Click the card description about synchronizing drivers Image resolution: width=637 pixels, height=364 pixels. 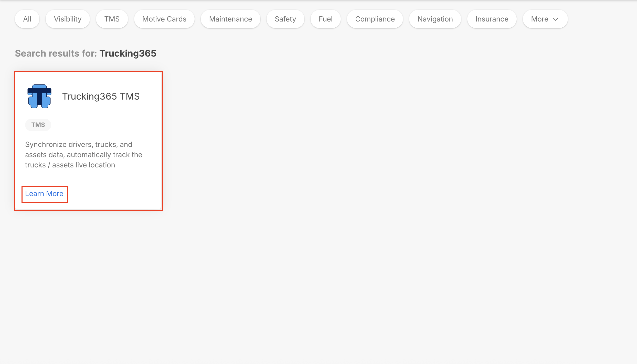(83, 155)
